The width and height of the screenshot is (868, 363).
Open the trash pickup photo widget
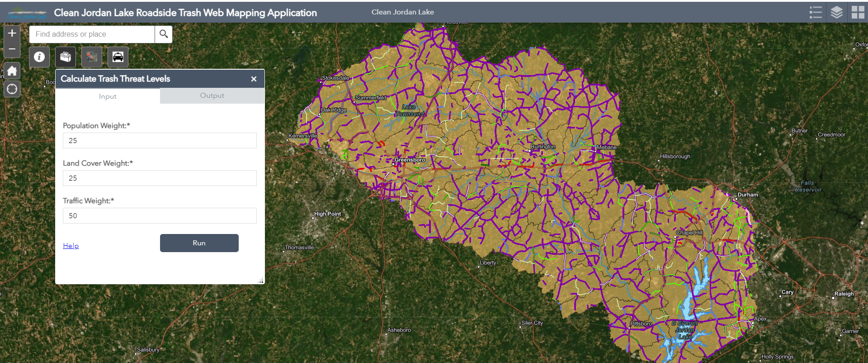tap(92, 57)
